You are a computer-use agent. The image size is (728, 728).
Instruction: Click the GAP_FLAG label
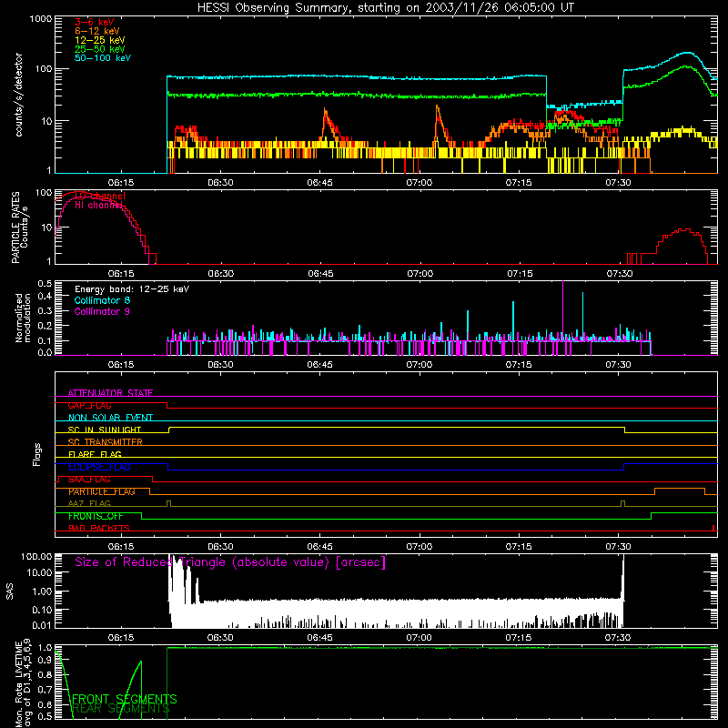pyautogui.click(x=90, y=405)
